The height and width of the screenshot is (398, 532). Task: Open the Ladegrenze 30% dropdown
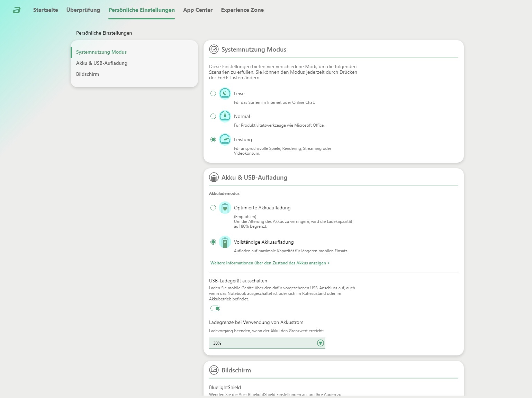point(263,343)
